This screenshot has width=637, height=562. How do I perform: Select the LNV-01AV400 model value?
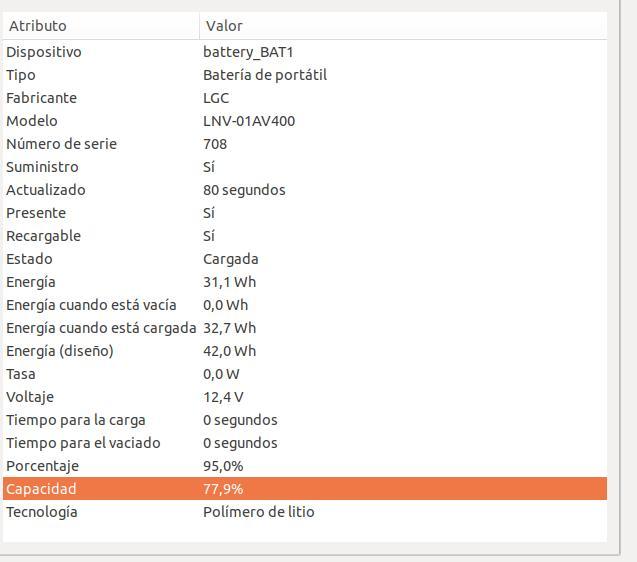(249, 121)
